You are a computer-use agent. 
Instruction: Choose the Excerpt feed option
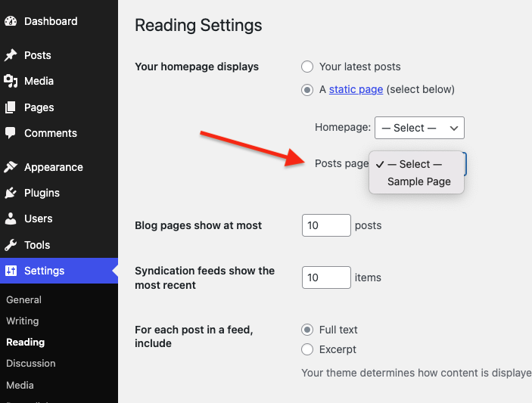pos(307,349)
